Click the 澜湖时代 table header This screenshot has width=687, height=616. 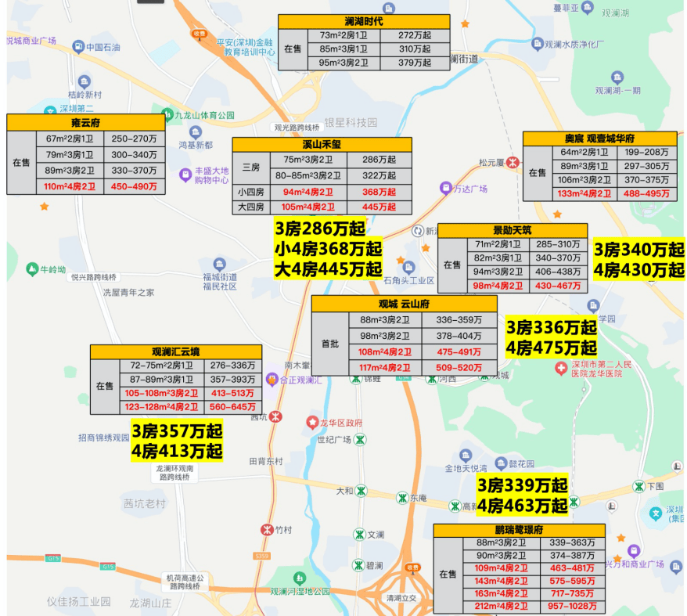364,21
